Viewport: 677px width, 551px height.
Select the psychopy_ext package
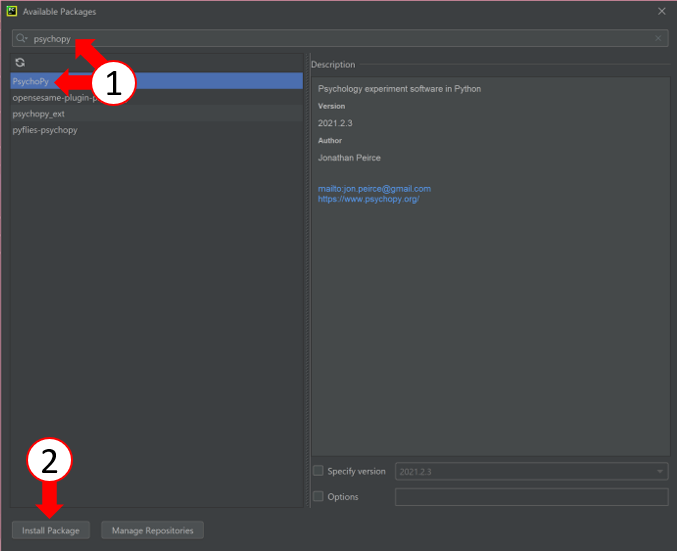[39, 114]
